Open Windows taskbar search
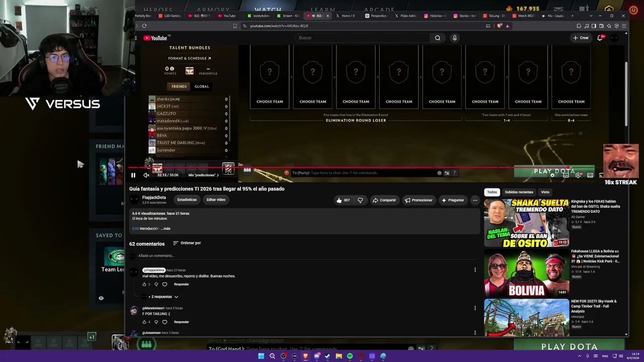 (272, 356)
